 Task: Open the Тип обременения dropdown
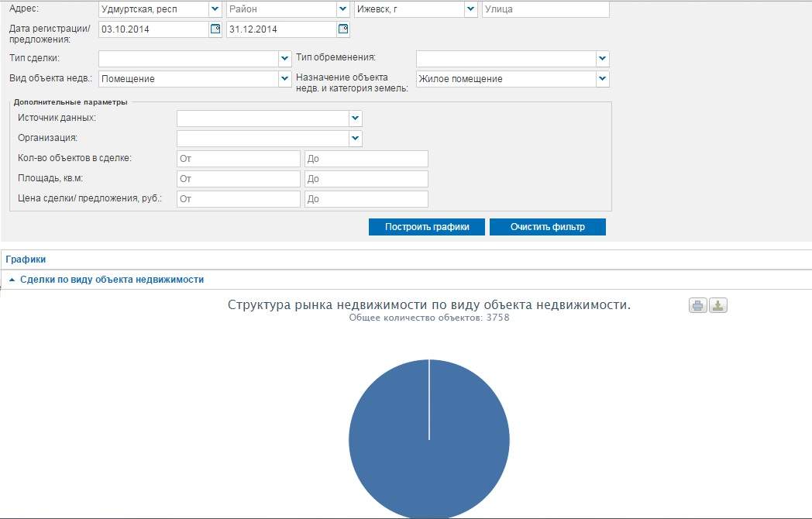[602, 59]
